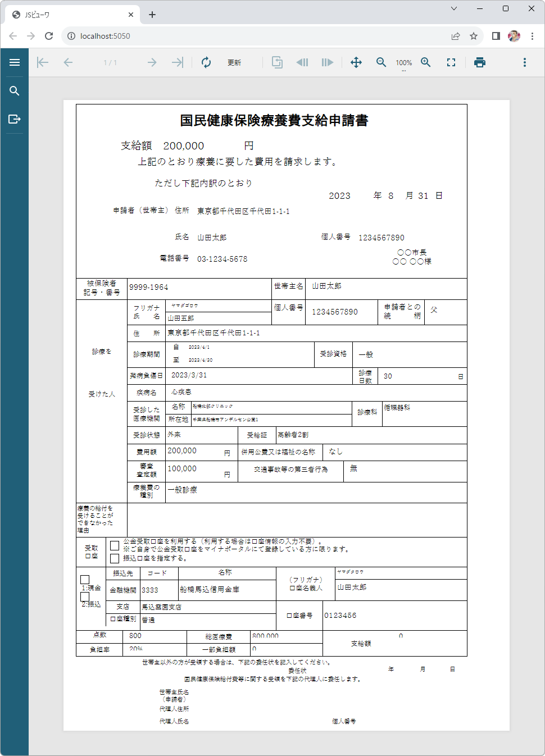This screenshot has width=545, height=756.
Task: Click the 高齢者2割 value
Action: [293, 435]
